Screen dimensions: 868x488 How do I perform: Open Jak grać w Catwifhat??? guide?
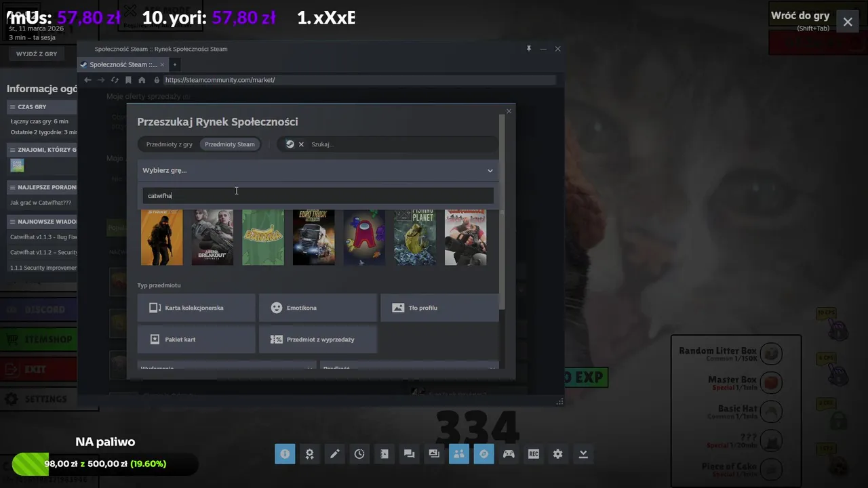[x=41, y=203]
